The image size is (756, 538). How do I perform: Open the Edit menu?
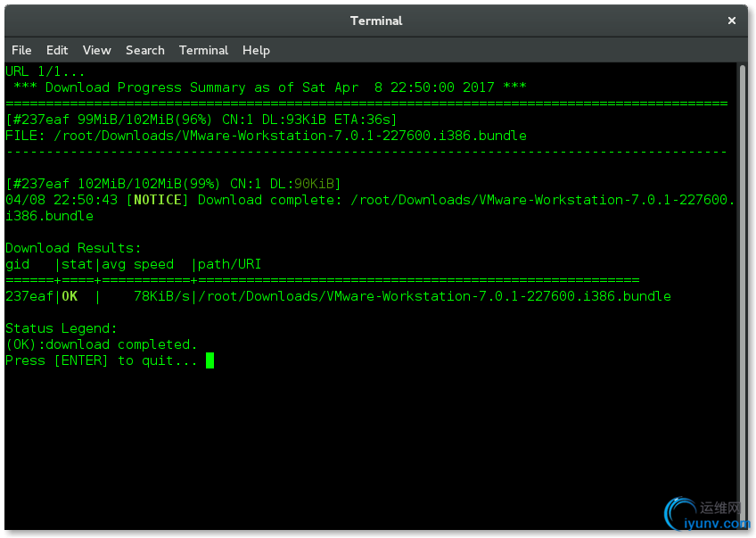coord(57,50)
